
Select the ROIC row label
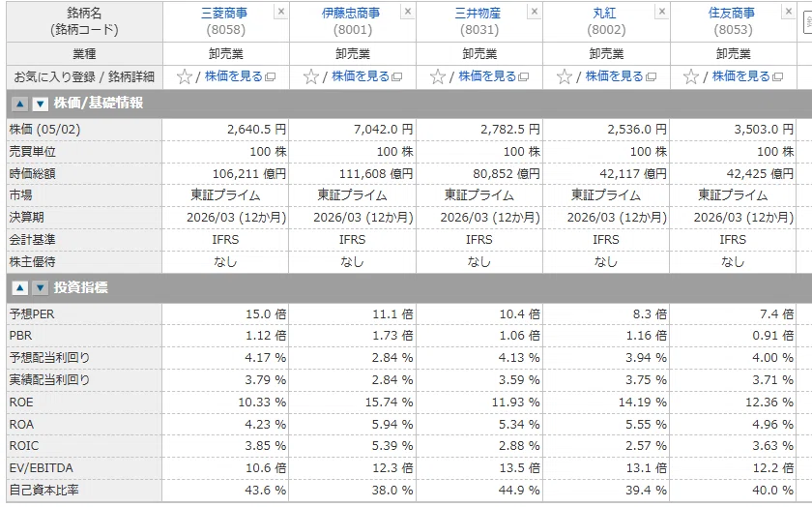pos(24,446)
